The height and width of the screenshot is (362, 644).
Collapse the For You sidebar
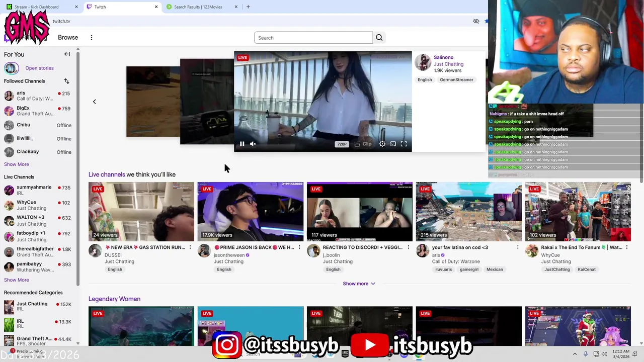pos(67,54)
